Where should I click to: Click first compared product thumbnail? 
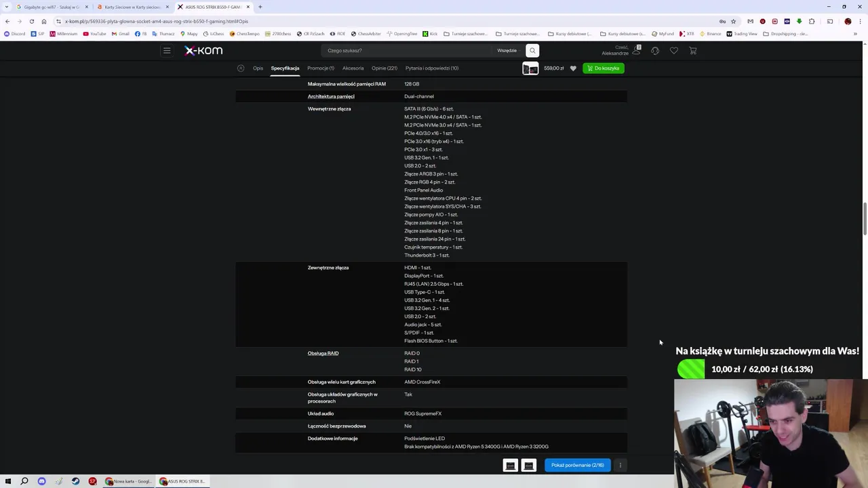[x=511, y=465]
